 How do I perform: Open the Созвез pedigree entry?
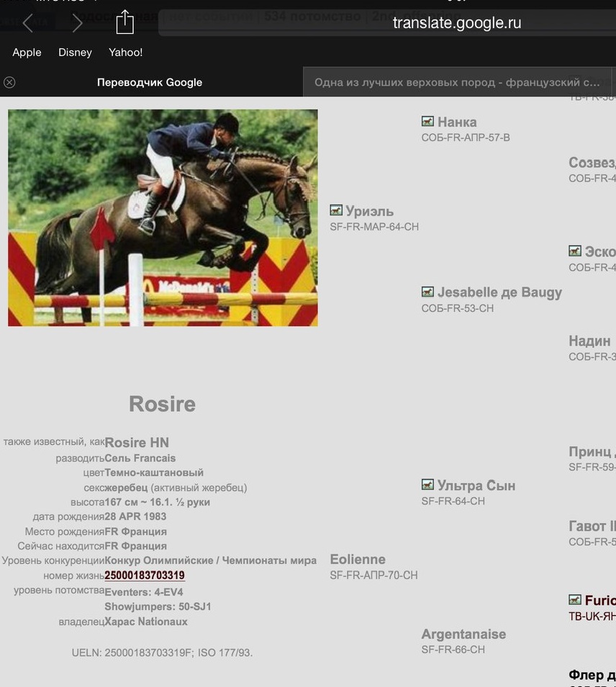click(x=592, y=163)
